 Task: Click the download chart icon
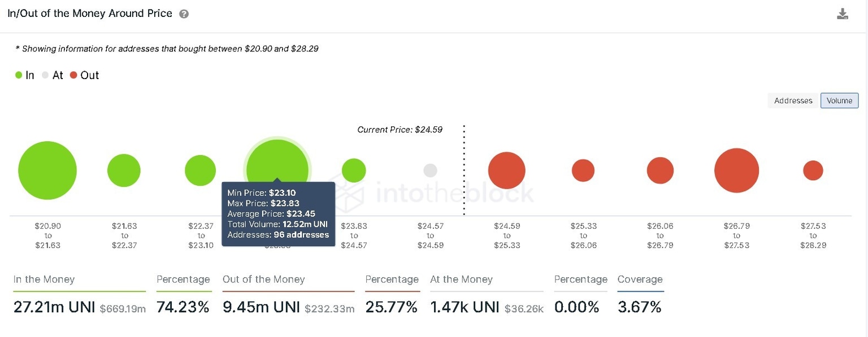click(842, 14)
